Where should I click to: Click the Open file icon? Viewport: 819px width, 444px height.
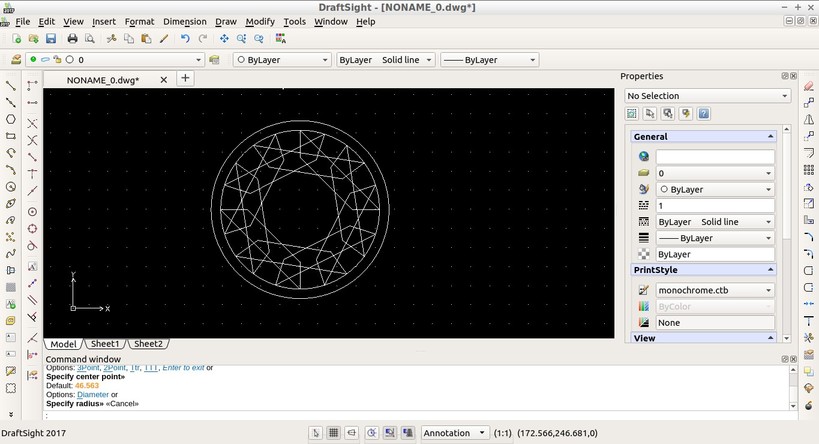(33, 39)
